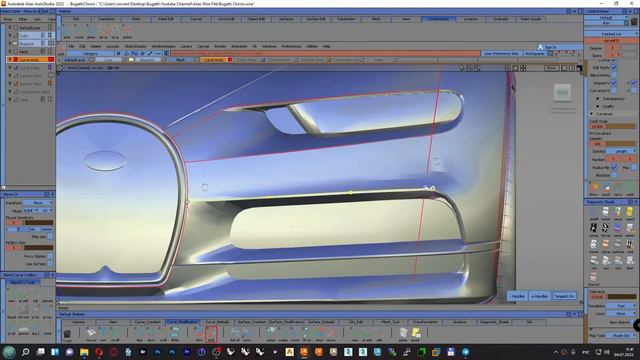The image size is (640, 360).
Task: Open the Layers menu
Action: tap(186, 46)
